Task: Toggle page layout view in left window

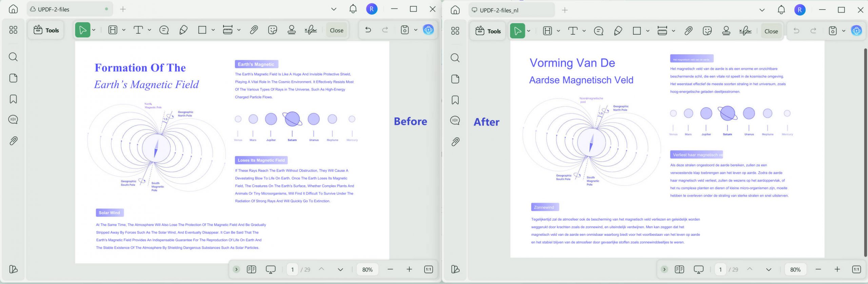Action: coord(251,269)
